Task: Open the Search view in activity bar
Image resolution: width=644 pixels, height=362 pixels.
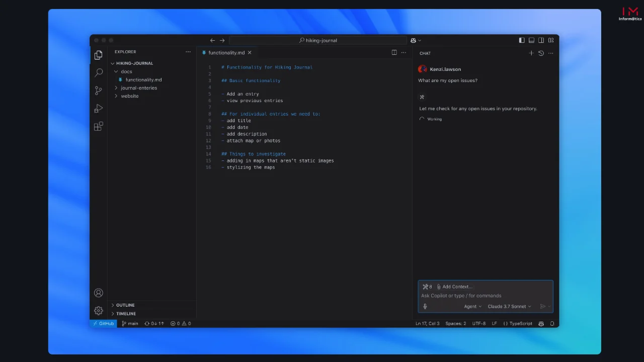Action: [x=99, y=73]
